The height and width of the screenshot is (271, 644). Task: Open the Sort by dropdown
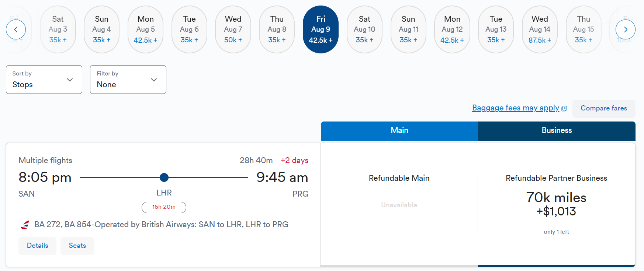tap(44, 80)
